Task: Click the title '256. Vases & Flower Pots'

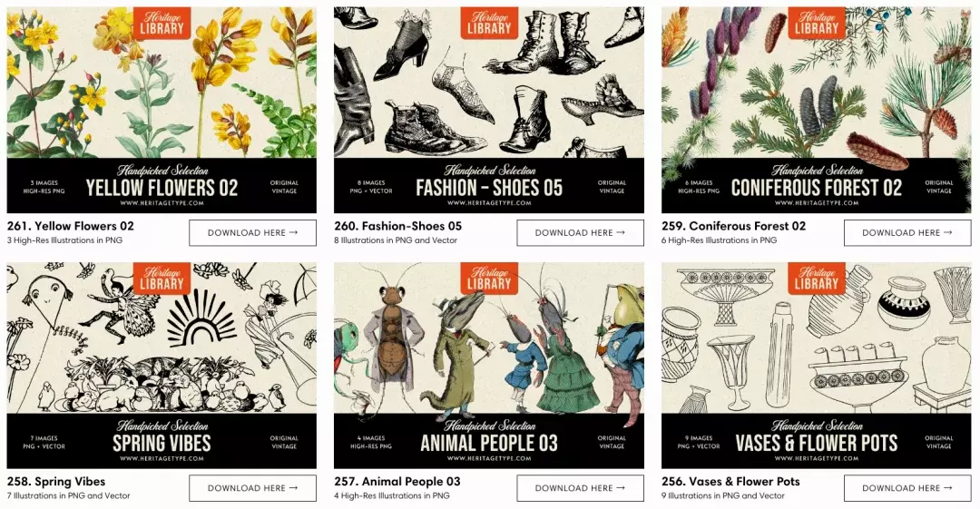Action: (x=730, y=482)
